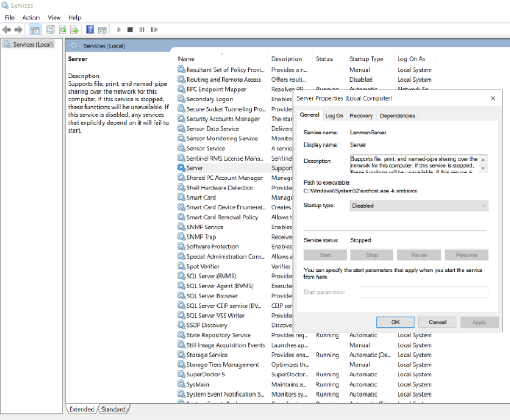510x420 pixels.
Task: Click the Restart Service toolbar icon
Action: (x=154, y=30)
